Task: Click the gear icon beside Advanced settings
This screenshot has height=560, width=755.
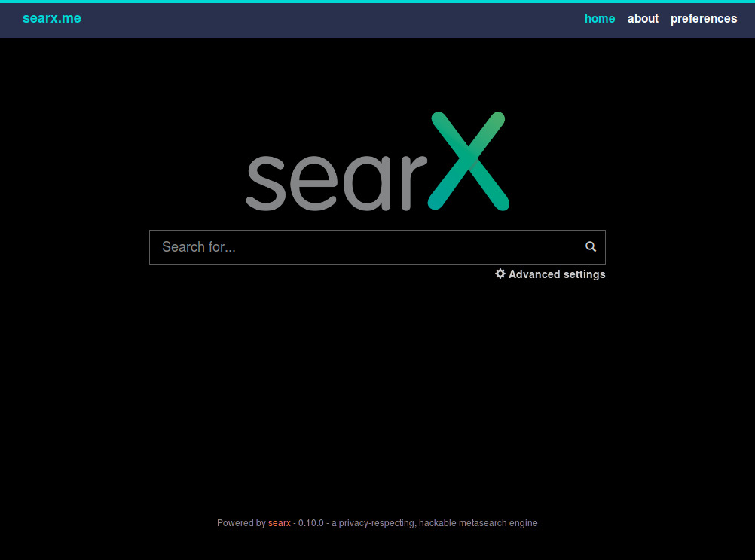Action: 500,274
